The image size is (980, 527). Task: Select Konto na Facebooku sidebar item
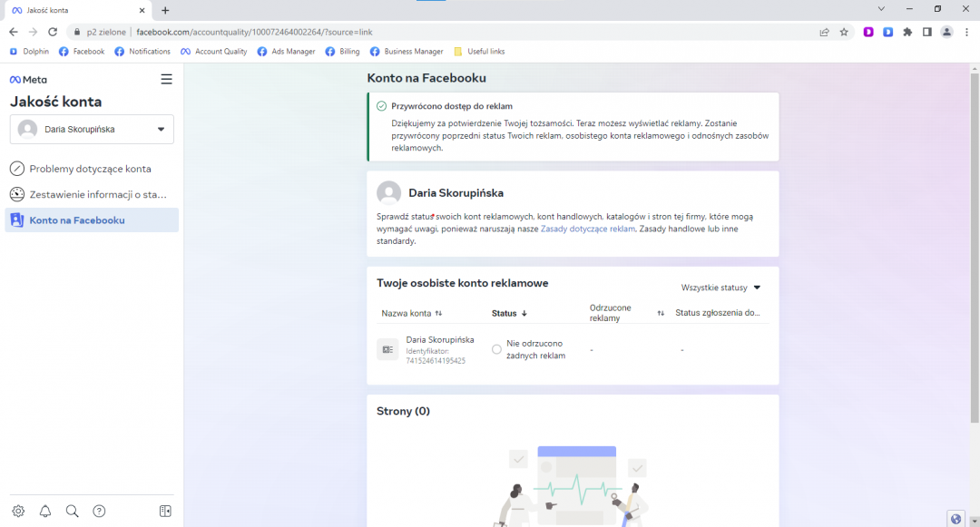coord(77,220)
